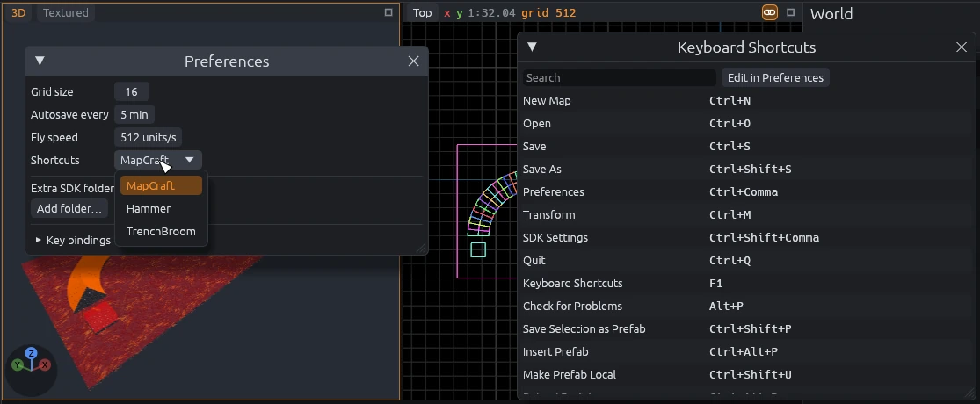Click the Ctrl+S shortcut text
Image resolution: width=980 pixels, height=404 pixels.
(730, 146)
